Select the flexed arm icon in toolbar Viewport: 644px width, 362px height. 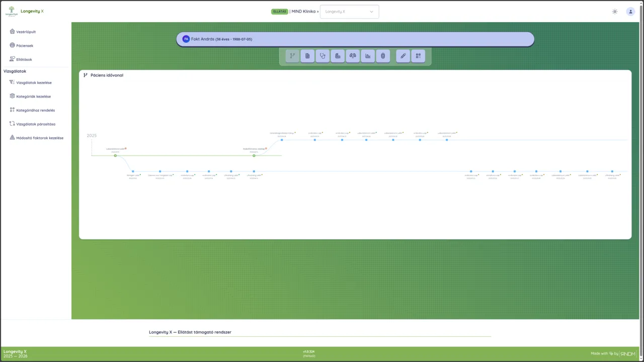338,56
